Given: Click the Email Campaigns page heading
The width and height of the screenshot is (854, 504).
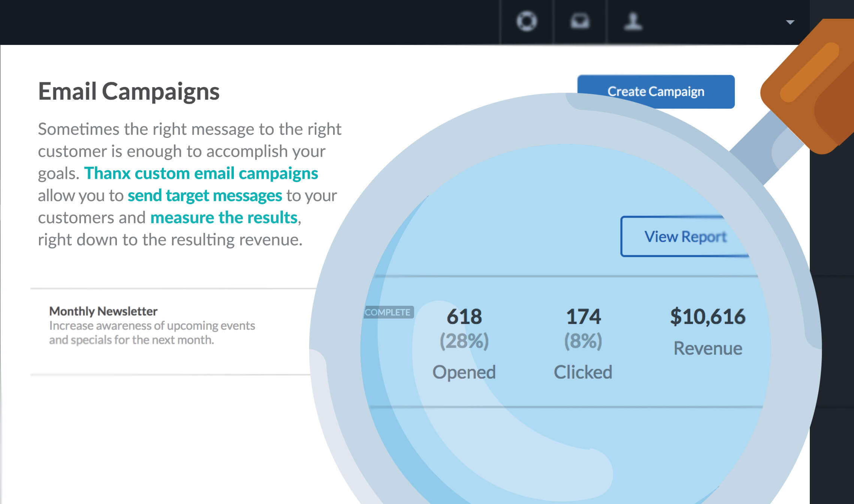Looking at the screenshot, I should (129, 91).
